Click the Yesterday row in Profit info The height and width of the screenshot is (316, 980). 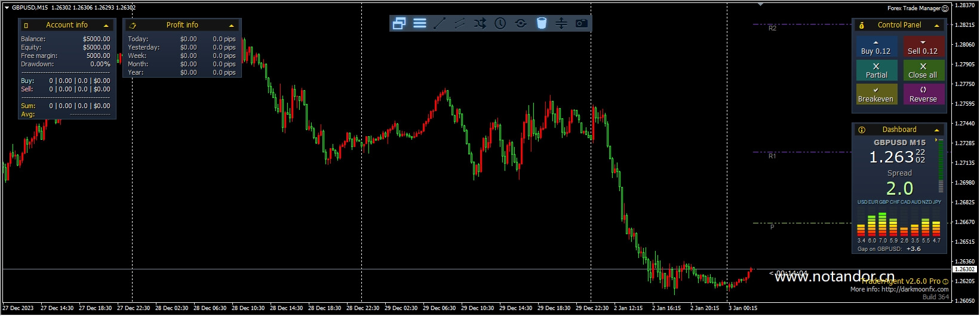click(182, 47)
